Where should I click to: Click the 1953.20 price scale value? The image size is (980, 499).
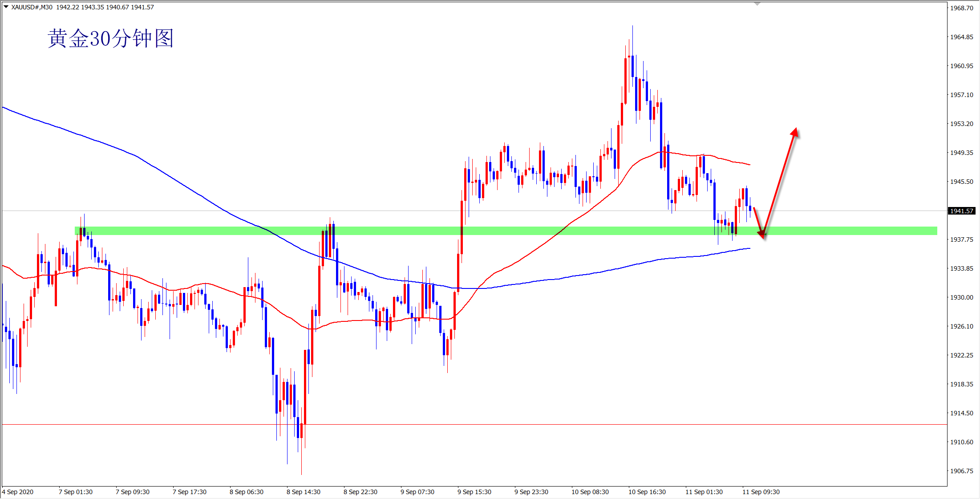(961, 124)
